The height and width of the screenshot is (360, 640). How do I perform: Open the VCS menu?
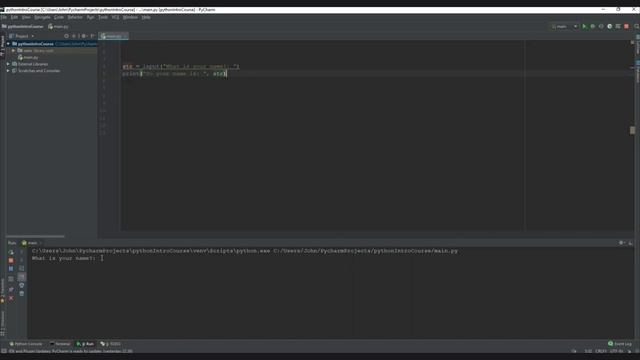tap(116, 17)
